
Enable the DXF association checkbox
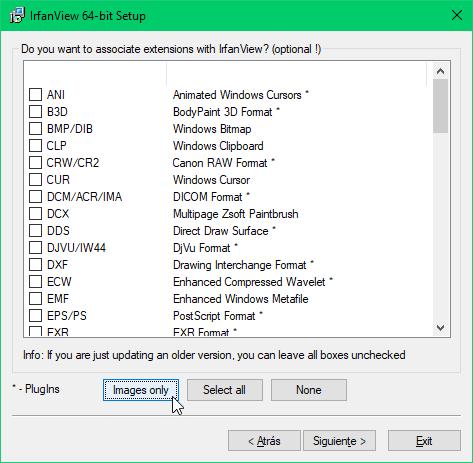click(x=35, y=264)
